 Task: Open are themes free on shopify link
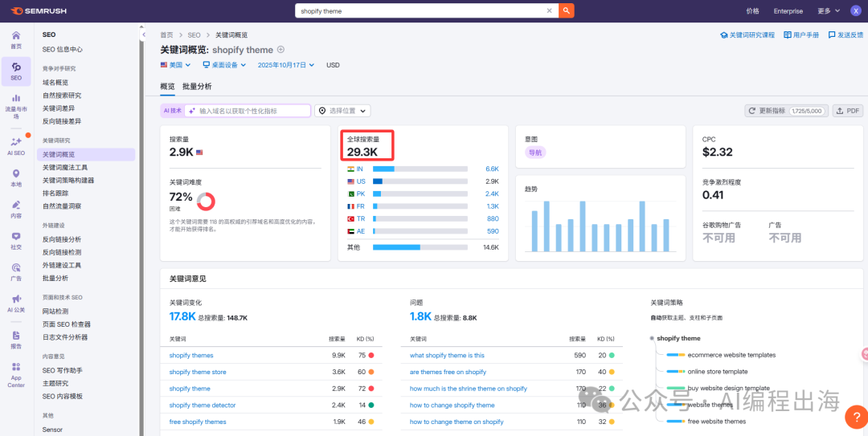pos(448,372)
